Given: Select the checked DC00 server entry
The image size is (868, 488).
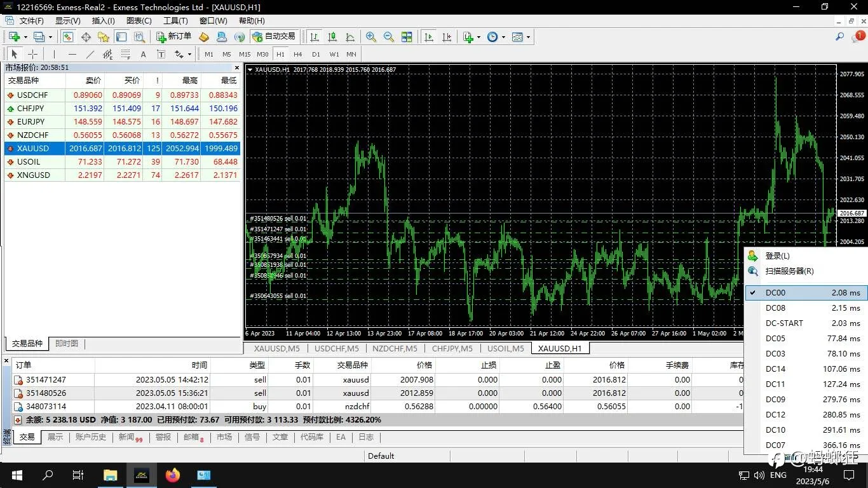Looking at the screenshot, I should (x=806, y=293).
